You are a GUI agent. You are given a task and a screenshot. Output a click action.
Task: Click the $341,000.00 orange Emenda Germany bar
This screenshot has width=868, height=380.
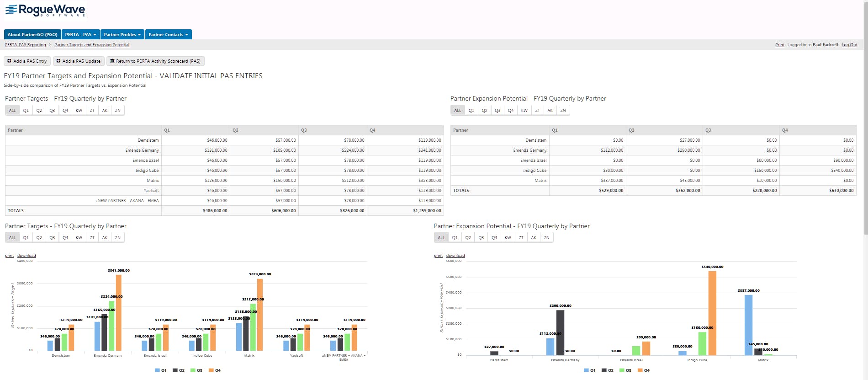[119, 313]
